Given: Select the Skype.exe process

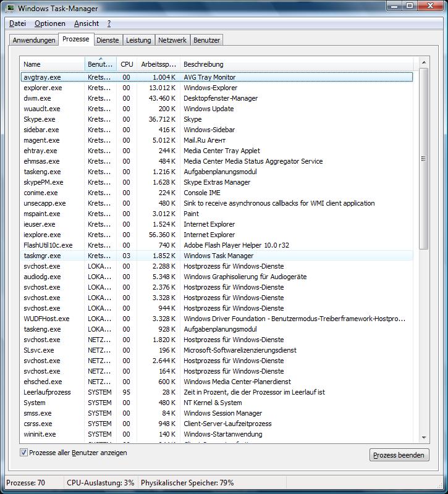Looking at the screenshot, I should 217,119.
